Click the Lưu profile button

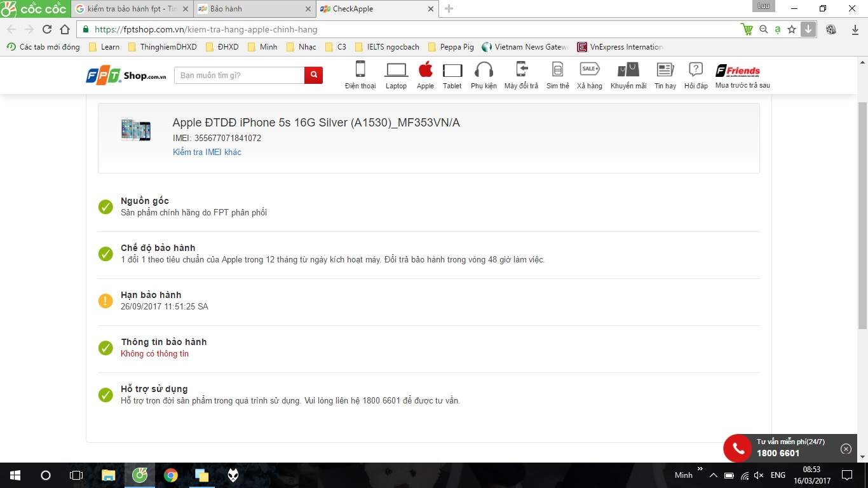[763, 6]
